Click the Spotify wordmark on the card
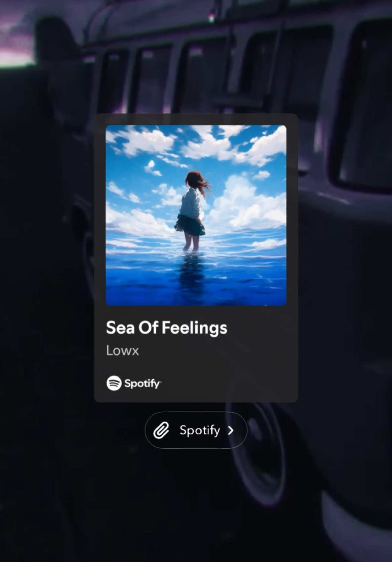The image size is (392, 562). click(143, 384)
